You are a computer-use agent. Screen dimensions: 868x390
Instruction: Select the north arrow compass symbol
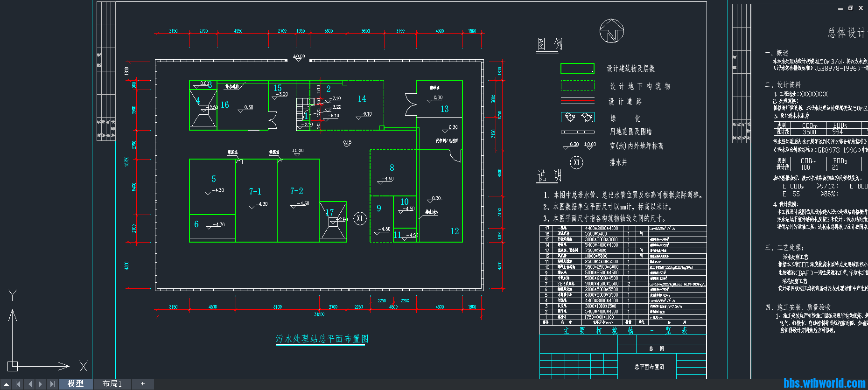[611, 31]
